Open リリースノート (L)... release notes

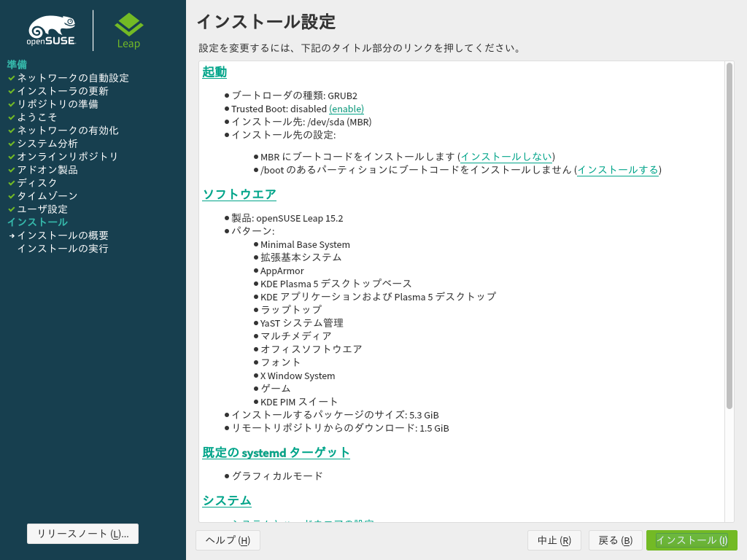click(x=83, y=534)
